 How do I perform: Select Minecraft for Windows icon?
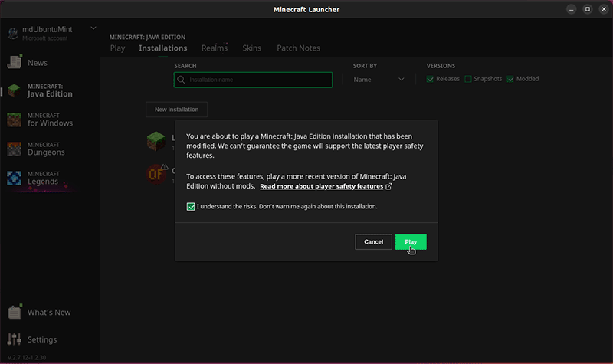(15, 120)
